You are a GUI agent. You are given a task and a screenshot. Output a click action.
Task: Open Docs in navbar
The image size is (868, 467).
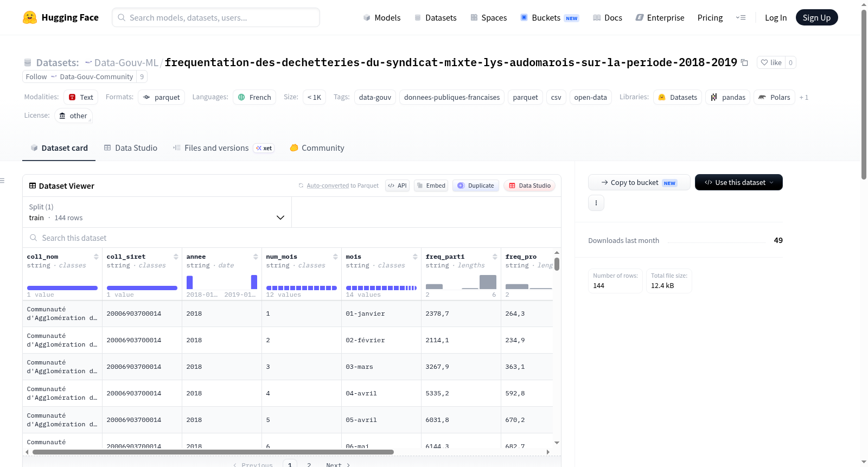[x=608, y=17]
